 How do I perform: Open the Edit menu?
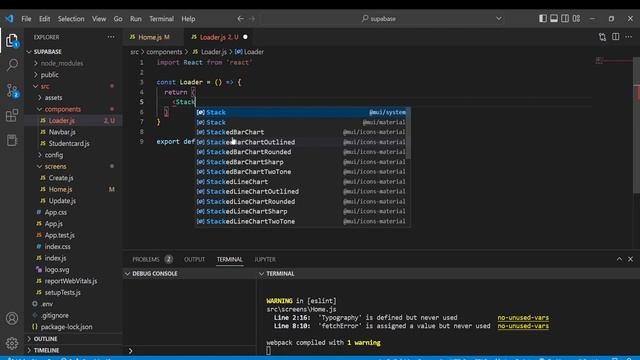(44, 19)
